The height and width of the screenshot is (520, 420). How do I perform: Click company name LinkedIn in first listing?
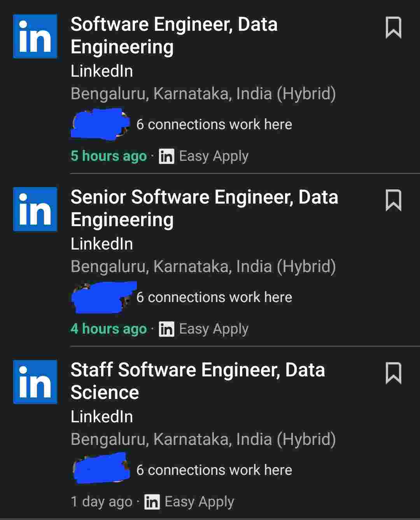pos(102,71)
